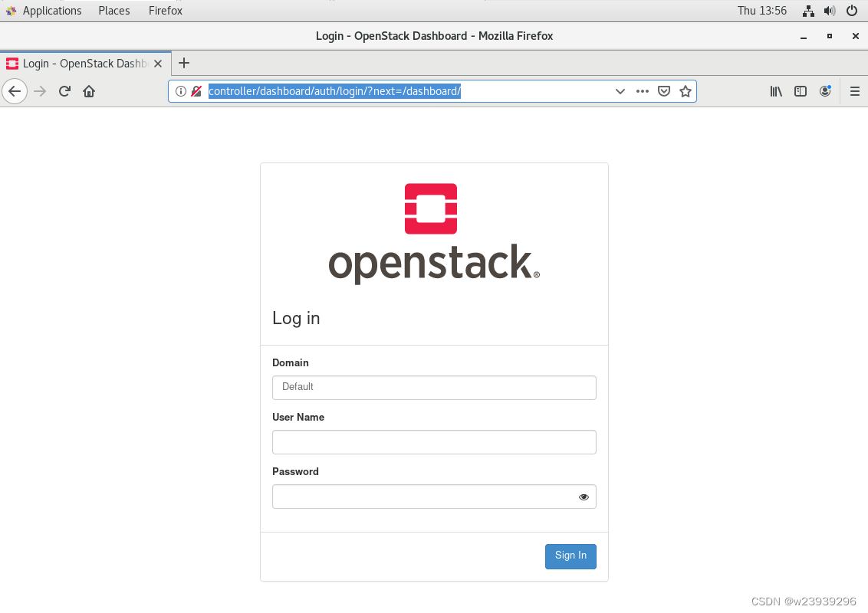Open the Firefox Library
Image resolution: width=868 pixels, height=613 pixels.
(775, 90)
